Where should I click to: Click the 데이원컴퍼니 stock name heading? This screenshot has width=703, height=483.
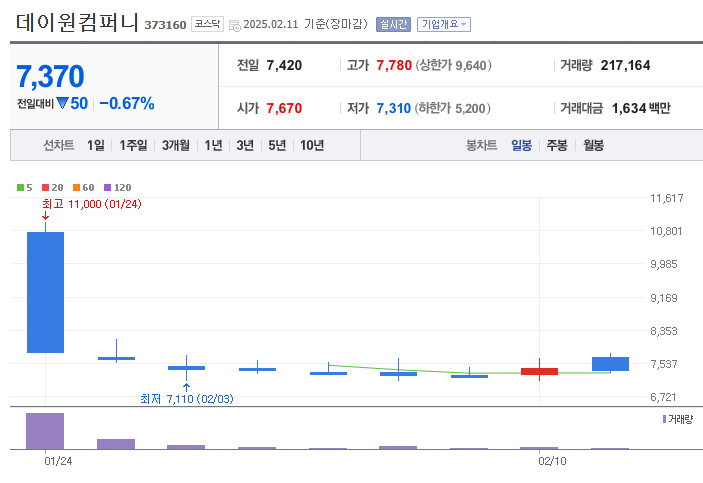(x=77, y=22)
